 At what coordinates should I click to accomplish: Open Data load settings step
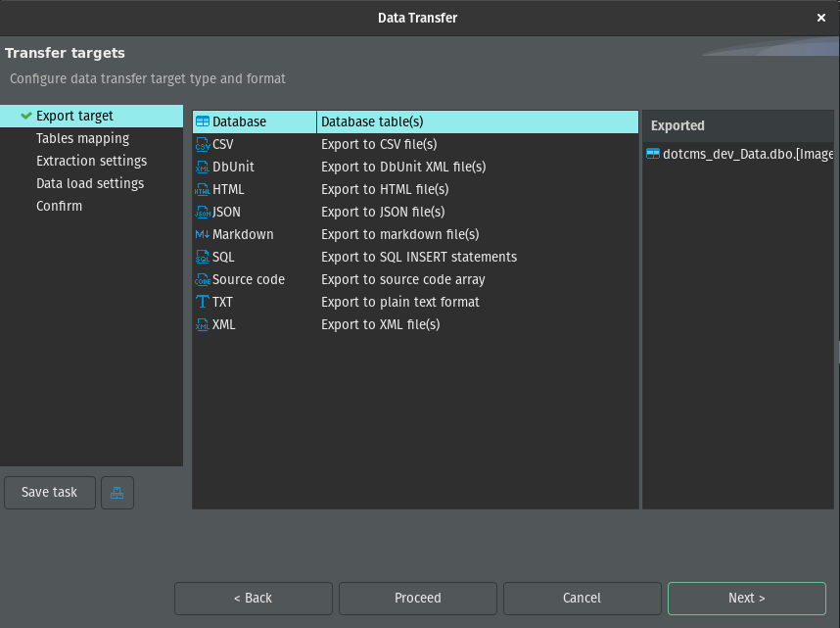pyautogui.click(x=90, y=183)
